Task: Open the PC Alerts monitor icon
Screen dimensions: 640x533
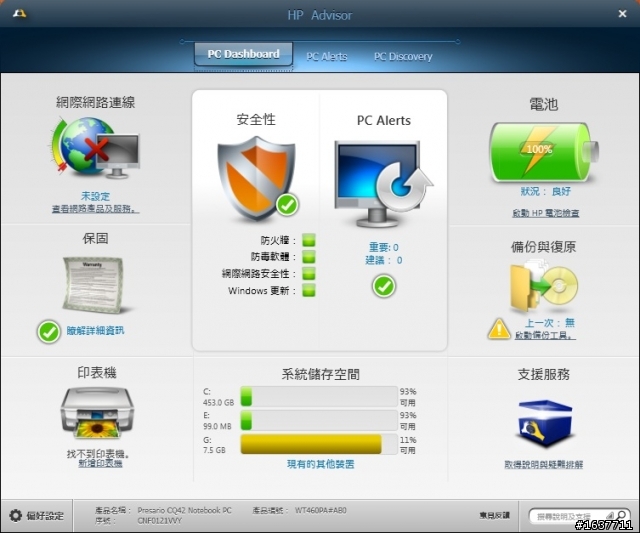Action: click(383, 184)
